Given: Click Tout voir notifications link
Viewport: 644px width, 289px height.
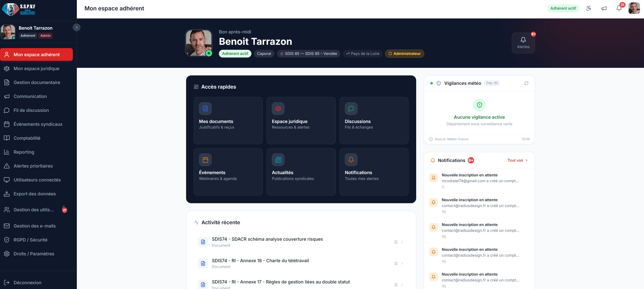Looking at the screenshot, I should click(x=517, y=160).
